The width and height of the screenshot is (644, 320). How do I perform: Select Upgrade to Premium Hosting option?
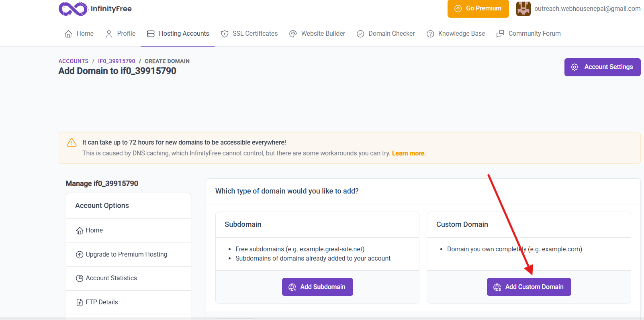pos(129,255)
